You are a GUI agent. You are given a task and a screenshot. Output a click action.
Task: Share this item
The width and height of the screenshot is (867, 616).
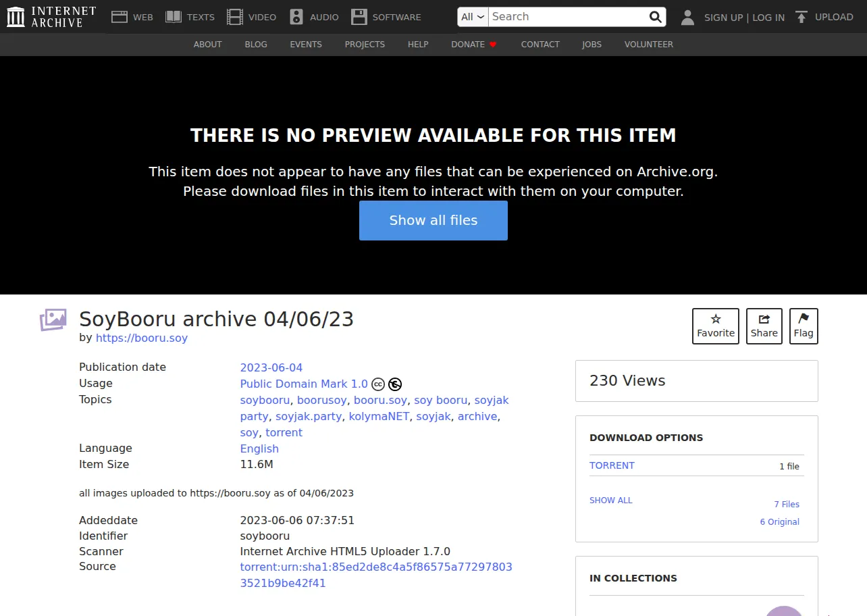pos(764,326)
